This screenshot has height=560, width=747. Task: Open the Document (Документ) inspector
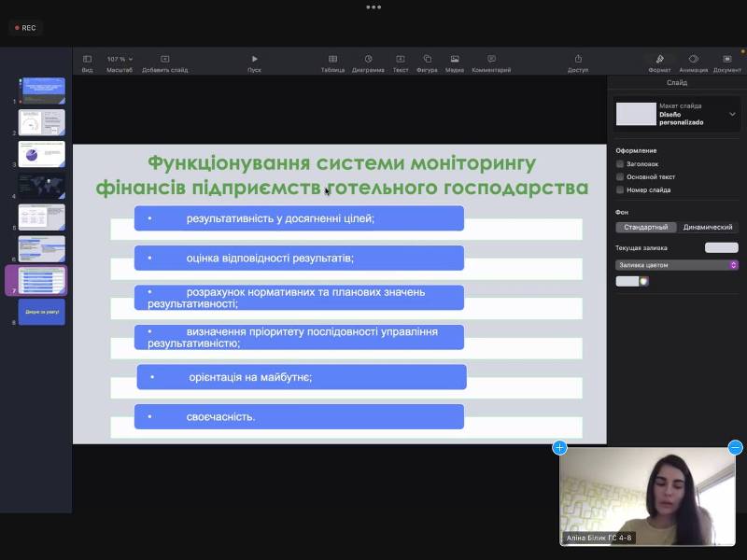pos(727,63)
